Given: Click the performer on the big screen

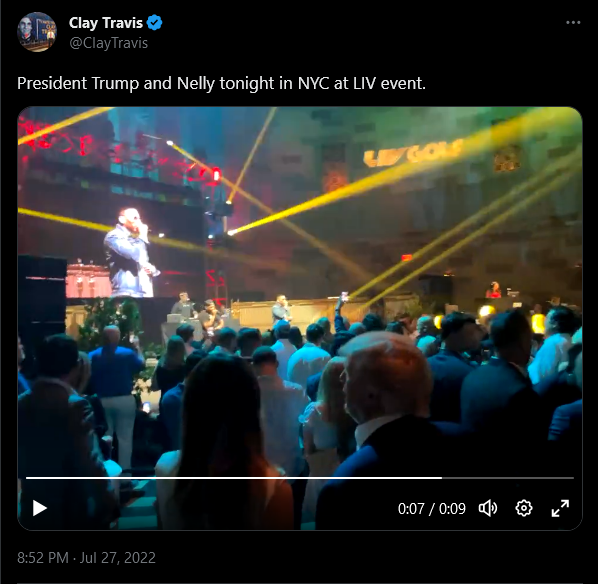Looking at the screenshot, I should coord(131,254).
